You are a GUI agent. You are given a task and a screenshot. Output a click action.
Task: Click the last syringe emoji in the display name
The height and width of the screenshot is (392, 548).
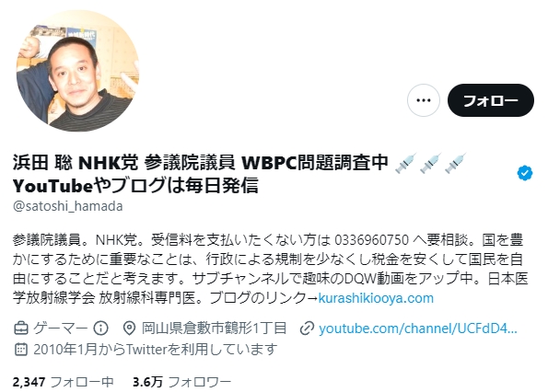click(455, 163)
